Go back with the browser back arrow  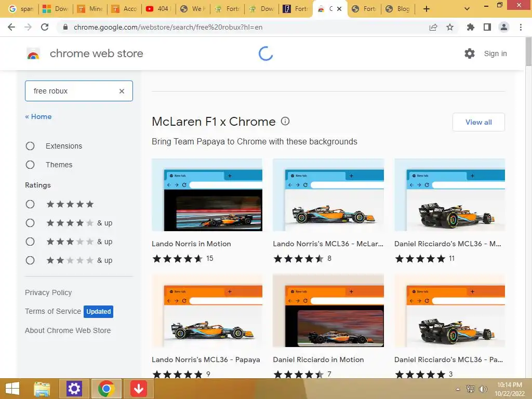[11, 27]
